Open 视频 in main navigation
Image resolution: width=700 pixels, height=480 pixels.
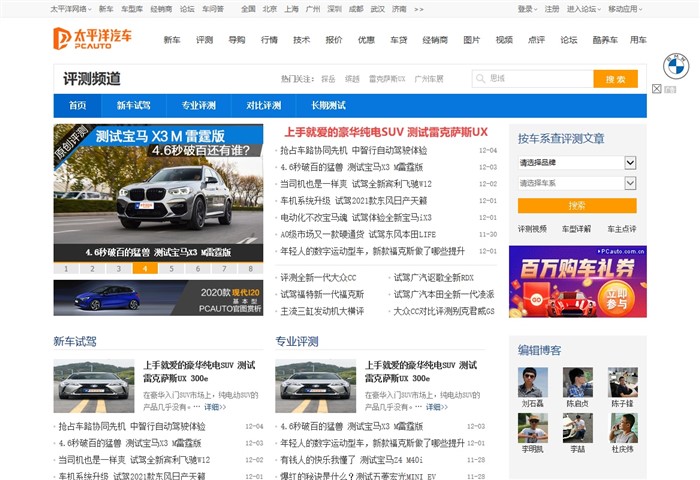[x=504, y=40]
